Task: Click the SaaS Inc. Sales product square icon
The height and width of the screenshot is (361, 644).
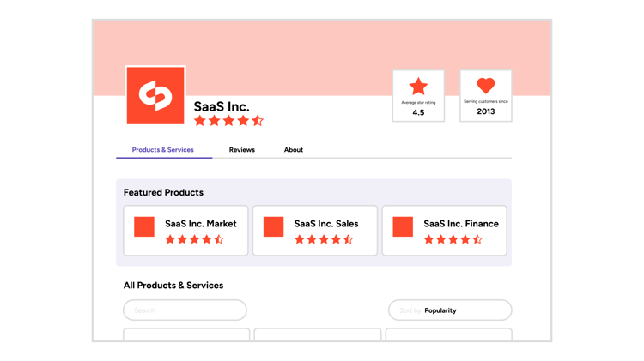Action: click(274, 227)
